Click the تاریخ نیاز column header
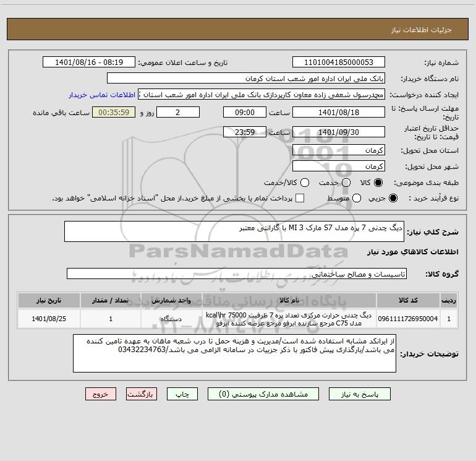The height and width of the screenshot is (461, 476). 49,300
